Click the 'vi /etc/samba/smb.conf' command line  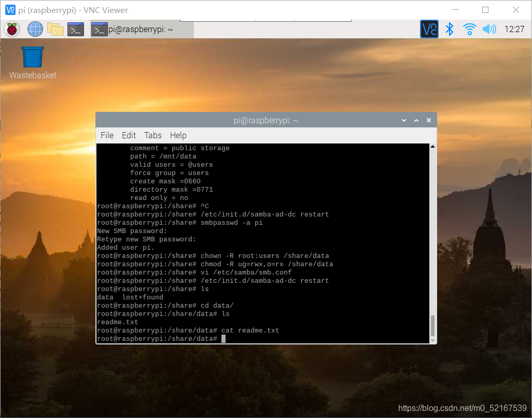pyautogui.click(x=194, y=272)
